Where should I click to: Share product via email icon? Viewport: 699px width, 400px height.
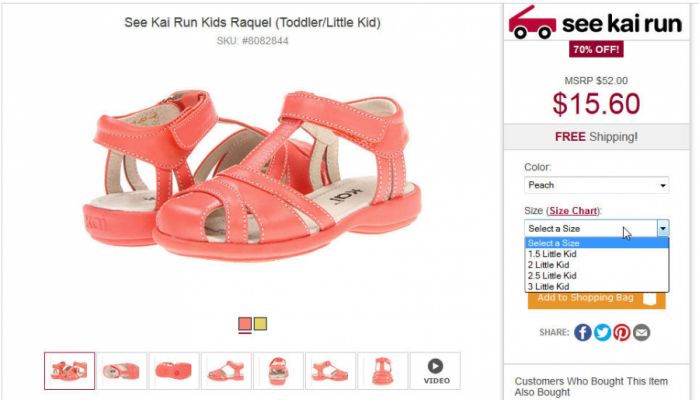coord(641,332)
